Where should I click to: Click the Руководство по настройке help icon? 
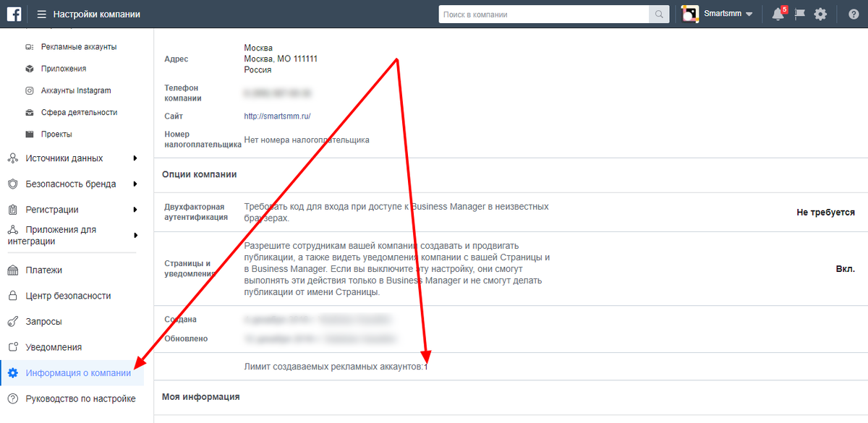point(12,398)
